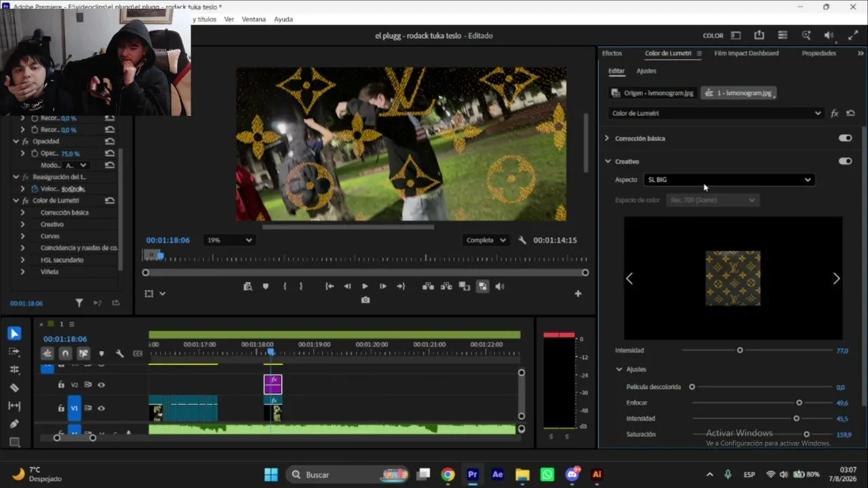Click the captions track button in timeline
Image resolution: width=868 pixels, height=488 pixels.
(x=138, y=353)
